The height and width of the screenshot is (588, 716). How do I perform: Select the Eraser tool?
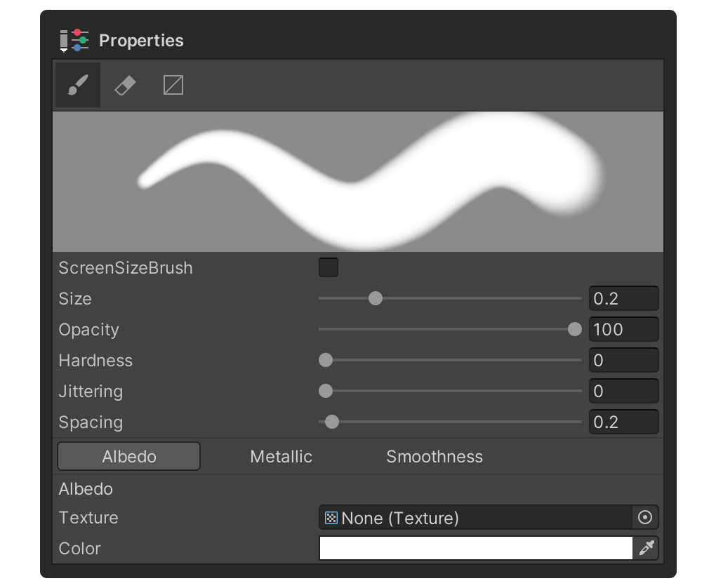124,85
